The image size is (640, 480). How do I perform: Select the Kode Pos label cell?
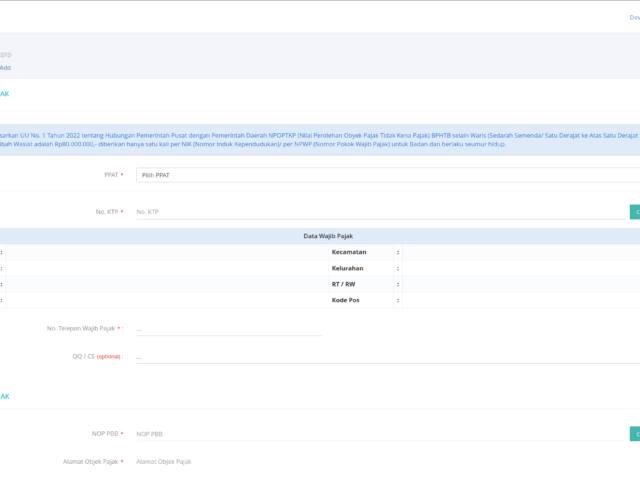[361, 300]
